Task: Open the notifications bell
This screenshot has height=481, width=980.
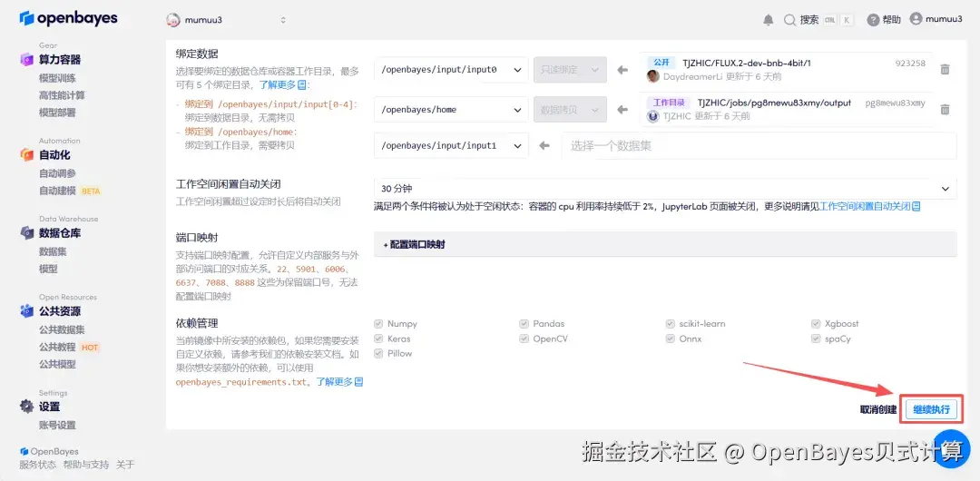Action: click(769, 20)
